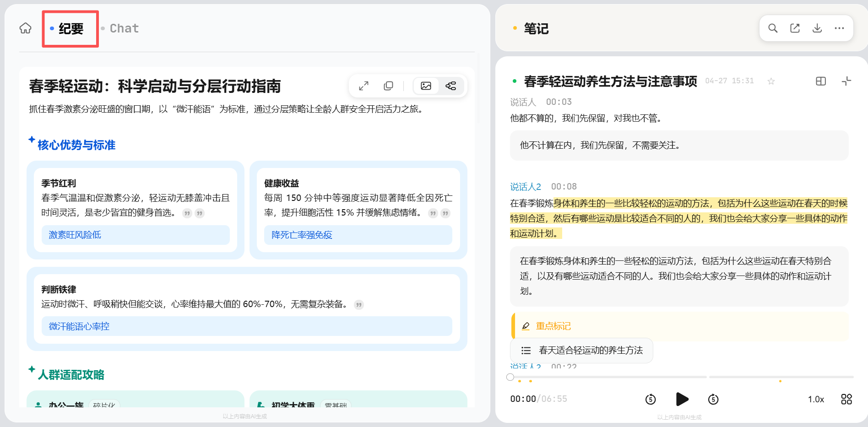Click the 重点标记 highlight marker
The width and height of the screenshot is (868, 427).
pos(553,326)
